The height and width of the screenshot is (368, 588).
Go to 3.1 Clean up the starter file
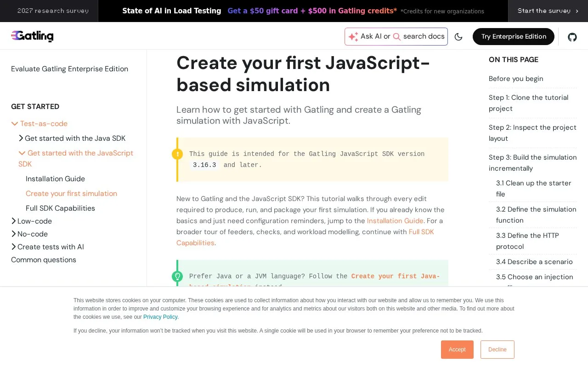(x=533, y=189)
